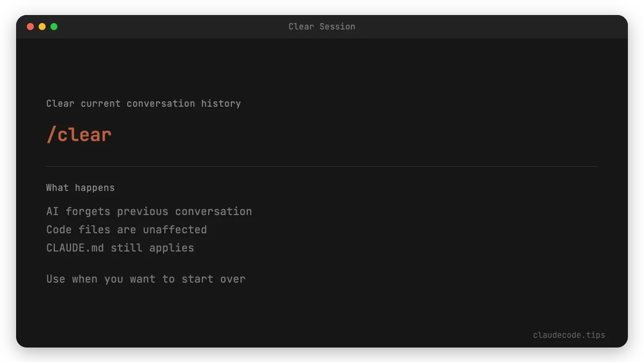
Task: Close the Clear Session window
Action: (x=31, y=26)
